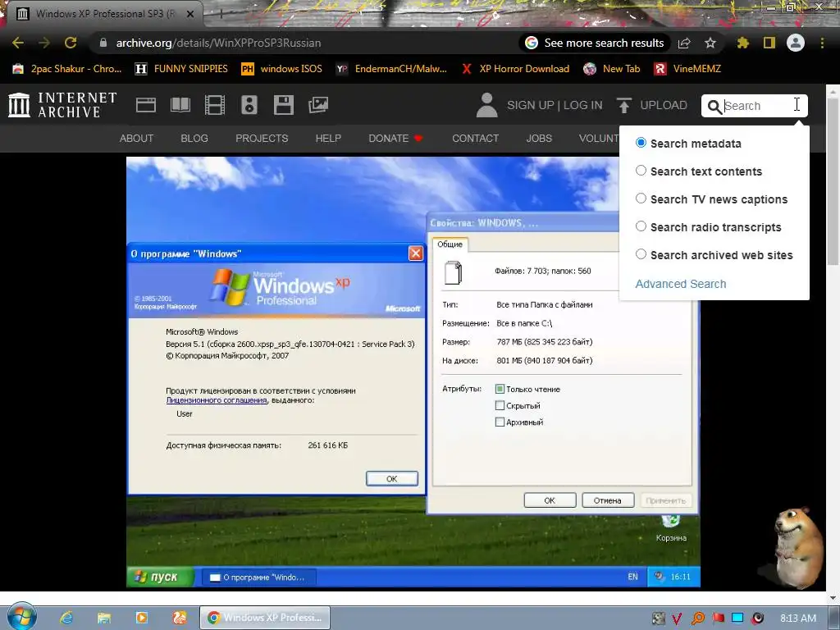Open the Software floppy disk icon
Viewport: 840px width, 630px height.
point(283,105)
